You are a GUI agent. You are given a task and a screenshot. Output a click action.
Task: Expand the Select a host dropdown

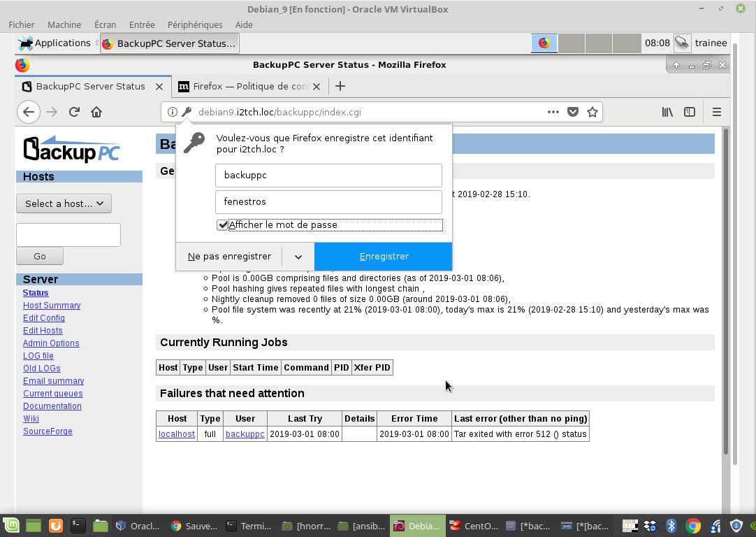tap(64, 203)
